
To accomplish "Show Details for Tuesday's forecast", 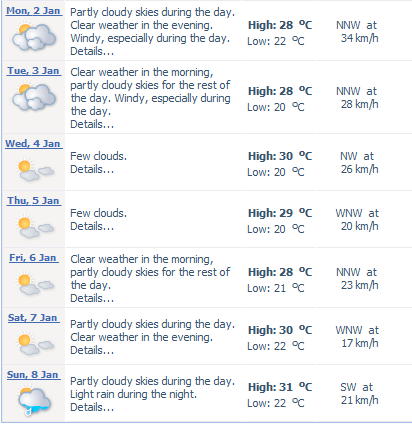I will click(92, 124).
